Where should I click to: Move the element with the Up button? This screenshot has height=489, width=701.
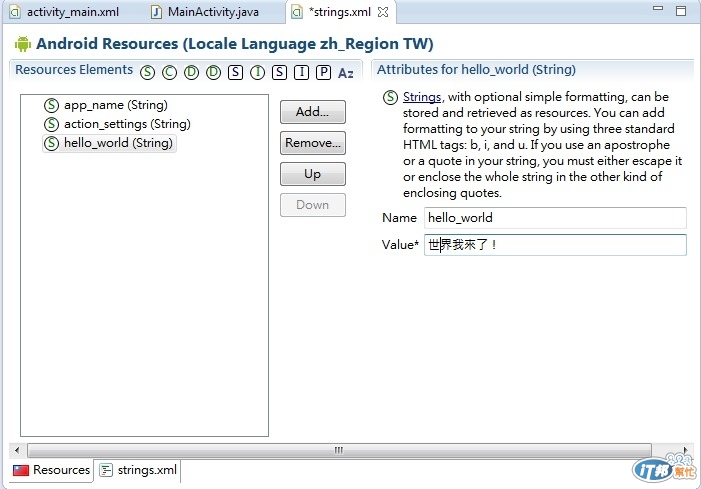(x=312, y=174)
